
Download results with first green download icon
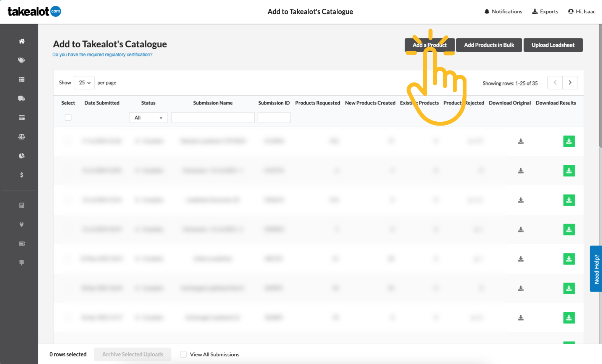(x=569, y=142)
